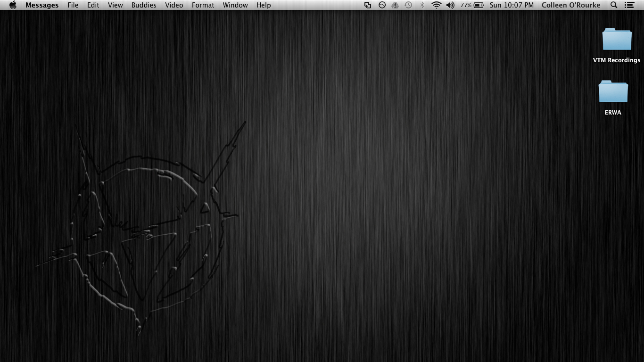Open the volume control in menu bar

(450, 5)
